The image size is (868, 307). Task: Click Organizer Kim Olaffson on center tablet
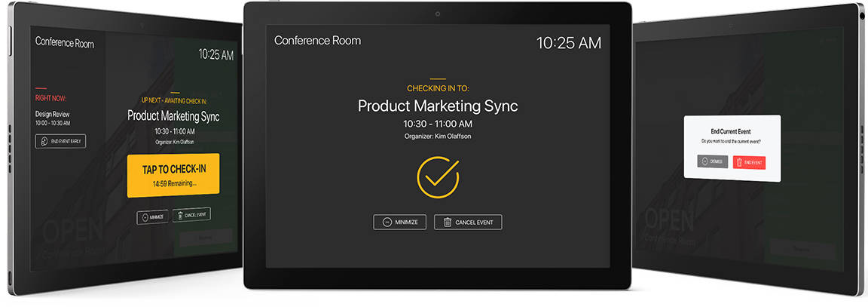pos(438,137)
